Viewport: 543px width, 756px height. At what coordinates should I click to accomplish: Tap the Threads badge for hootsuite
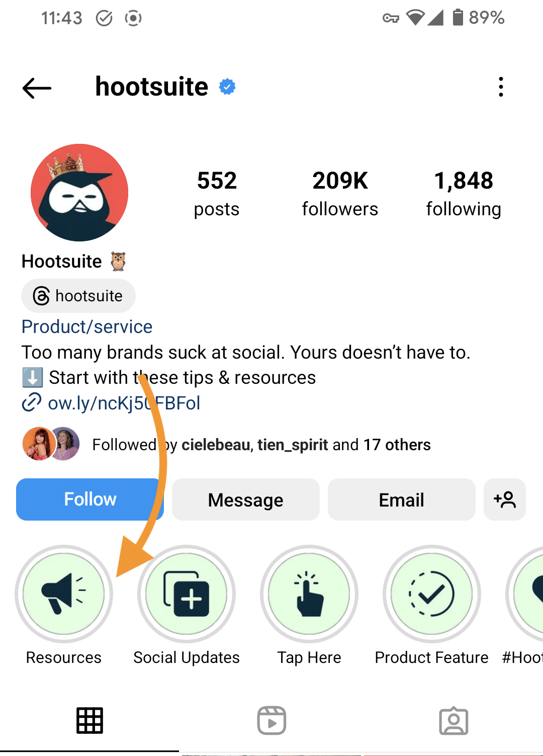[78, 296]
